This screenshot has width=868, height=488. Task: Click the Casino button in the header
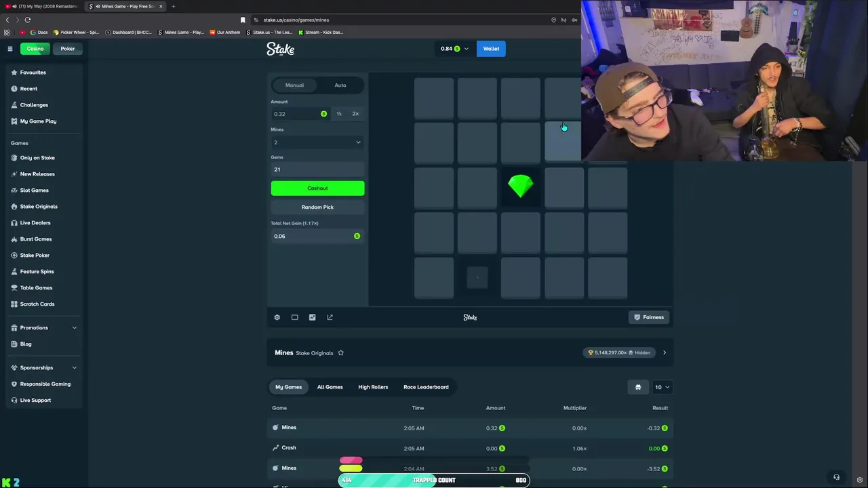pyautogui.click(x=35, y=49)
